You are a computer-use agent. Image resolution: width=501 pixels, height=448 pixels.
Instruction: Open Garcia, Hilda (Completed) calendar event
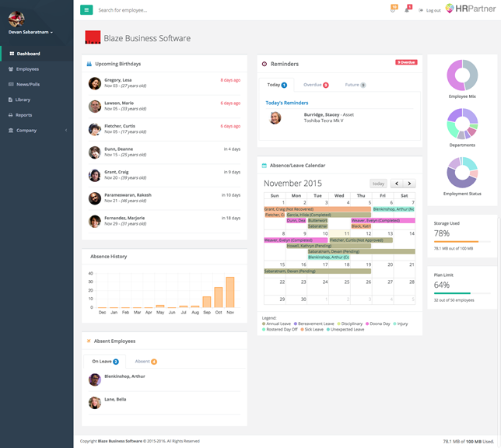[328, 215]
